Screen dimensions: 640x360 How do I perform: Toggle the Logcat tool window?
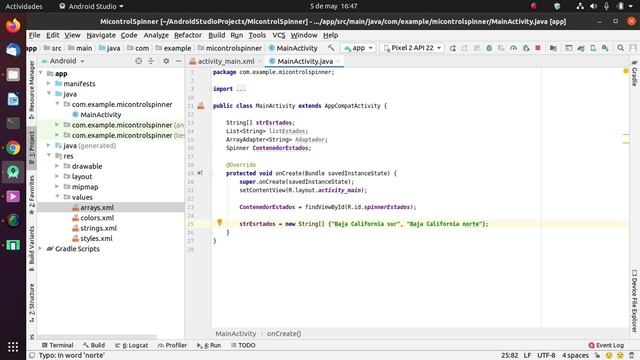(131, 345)
